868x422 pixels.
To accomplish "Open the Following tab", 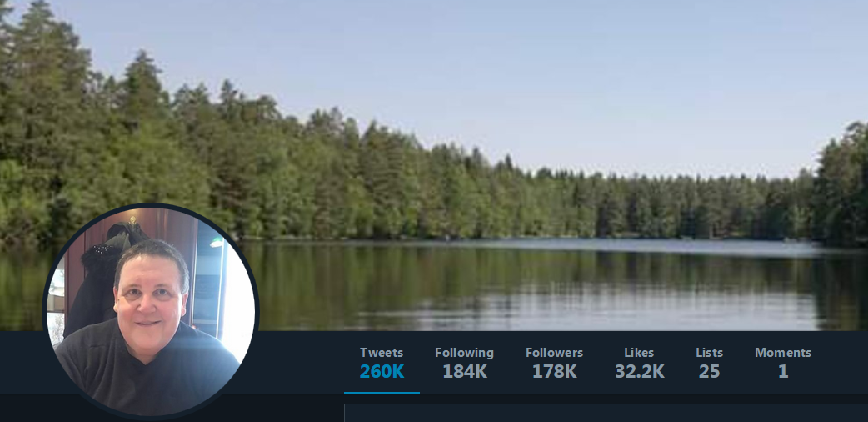I will pos(464,363).
